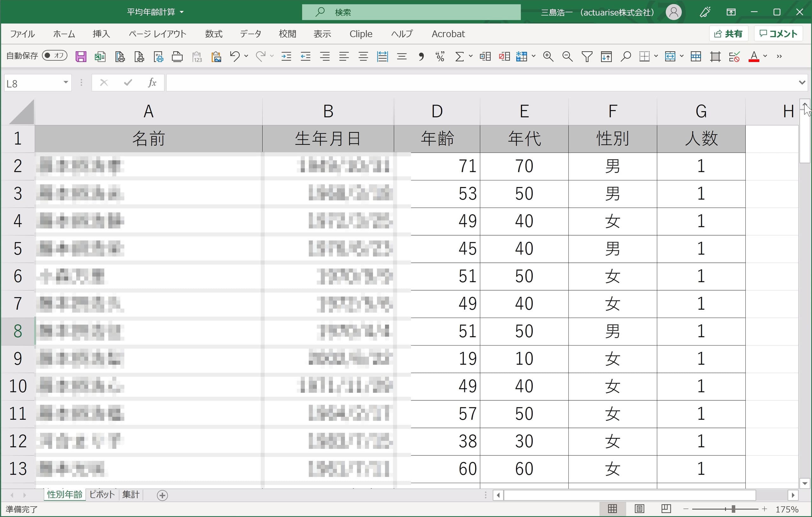Toggle the AutoSave switch

(55, 55)
